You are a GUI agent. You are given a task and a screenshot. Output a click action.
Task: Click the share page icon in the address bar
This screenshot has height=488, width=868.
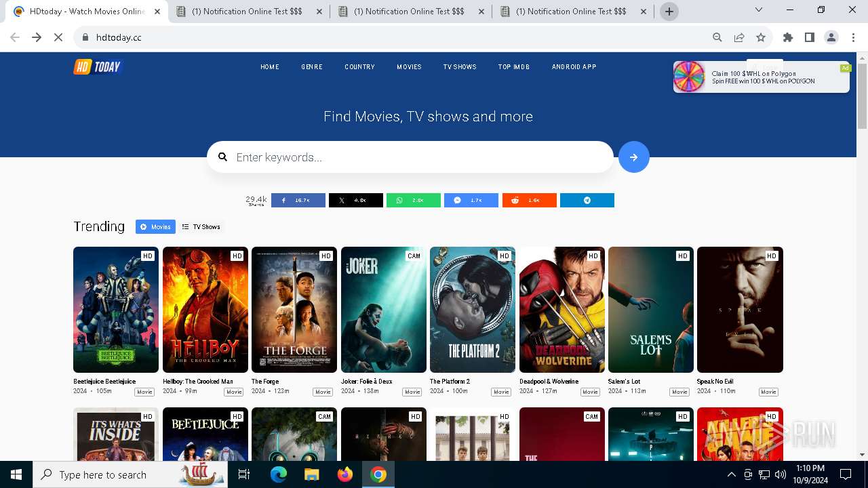pos(739,37)
